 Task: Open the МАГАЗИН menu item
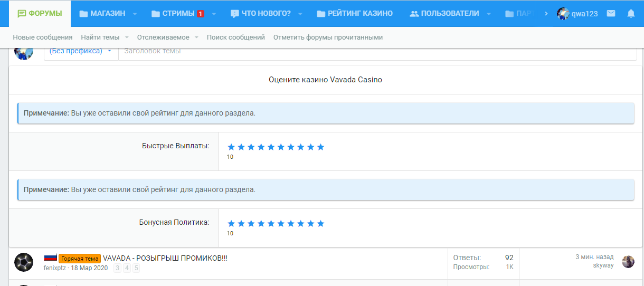point(102,13)
